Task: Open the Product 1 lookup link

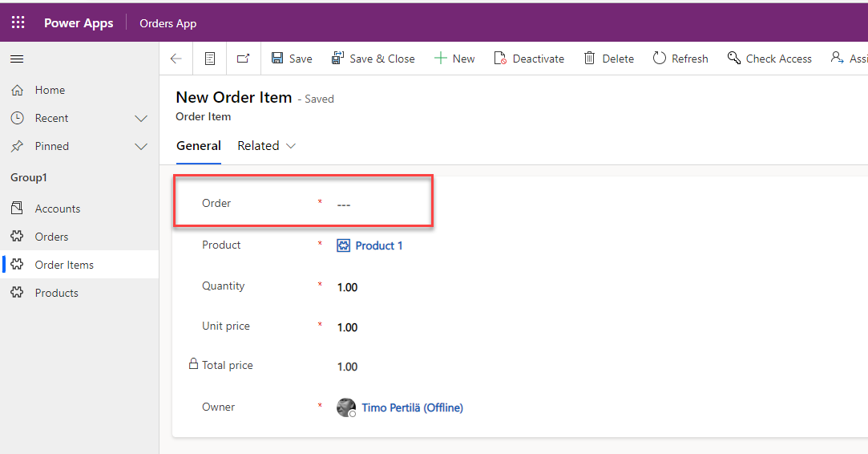Action: click(378, 245)
